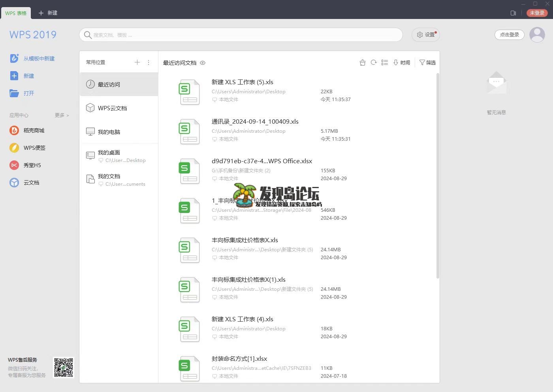Viewport: 553px width, 392px height.
Task: Open 我的文档 location
Action: [119, 180]
